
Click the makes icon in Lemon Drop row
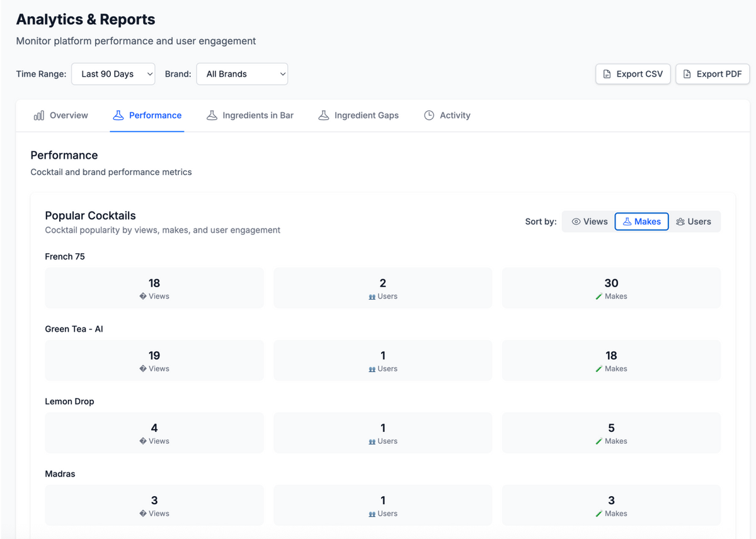[599, 441]
